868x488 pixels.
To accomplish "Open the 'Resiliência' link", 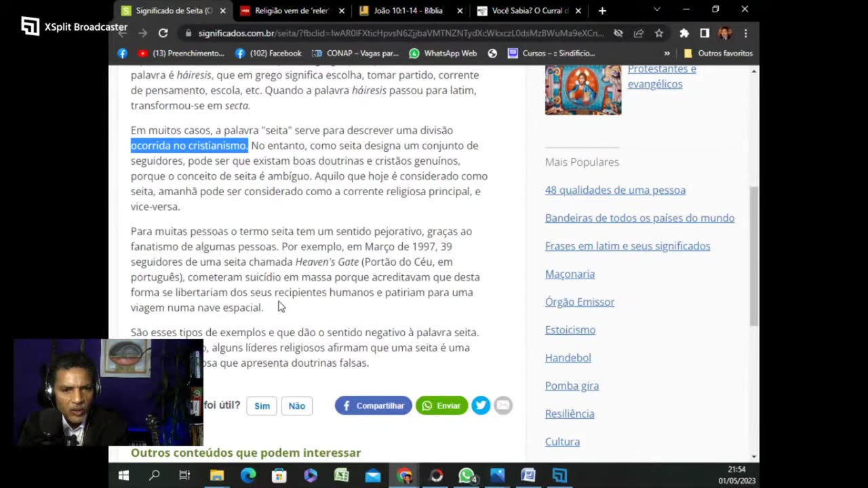I will (x=570, y=413).
